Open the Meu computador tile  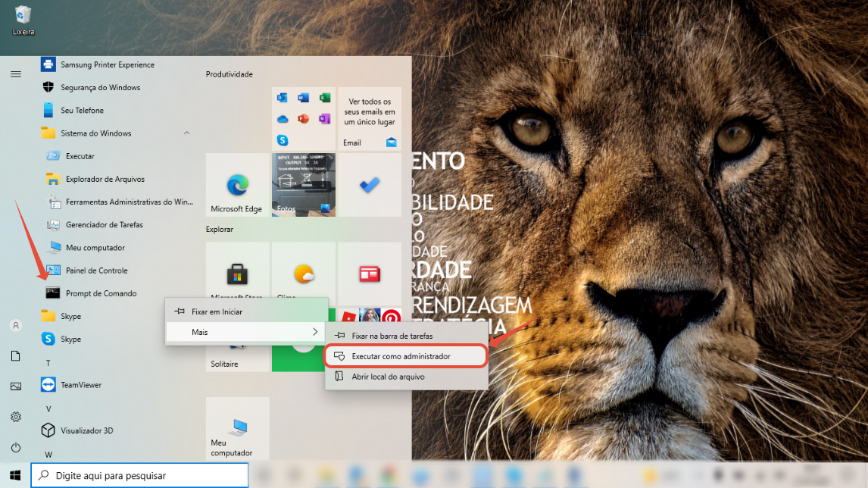[x=238, y=428]
